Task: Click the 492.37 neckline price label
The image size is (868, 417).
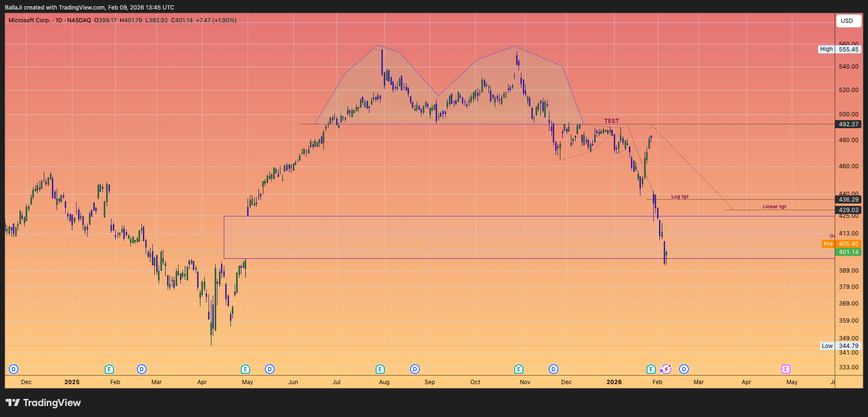Action: (848, 124)
